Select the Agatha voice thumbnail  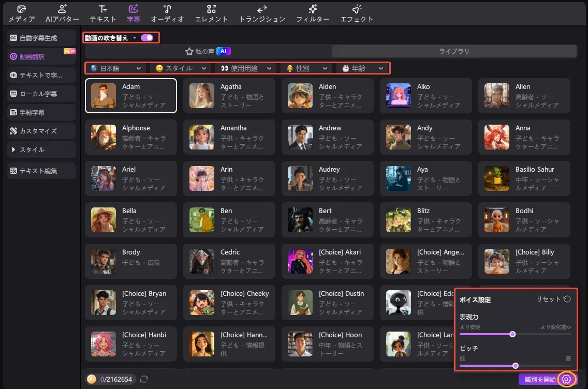202,96
